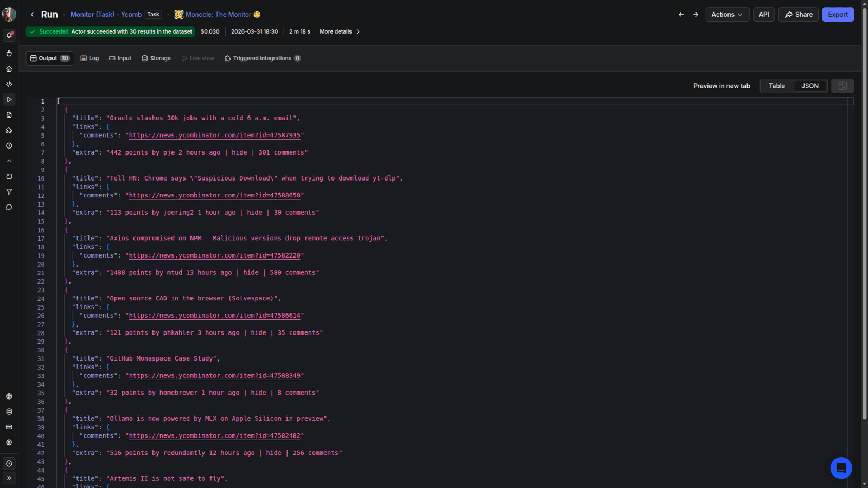868x488 pixels.
Task: Place cursor on JSON line number 1
Action: coord(43,101)
